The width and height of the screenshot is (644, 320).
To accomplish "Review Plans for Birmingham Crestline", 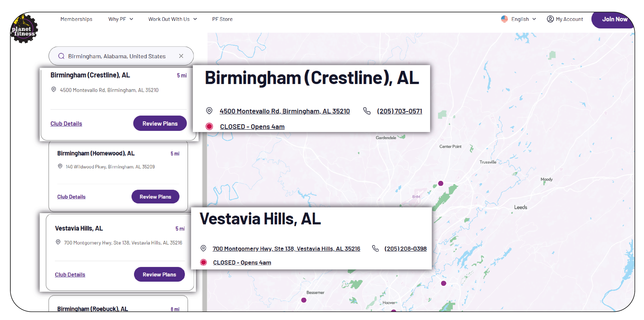I will point(160,123).
